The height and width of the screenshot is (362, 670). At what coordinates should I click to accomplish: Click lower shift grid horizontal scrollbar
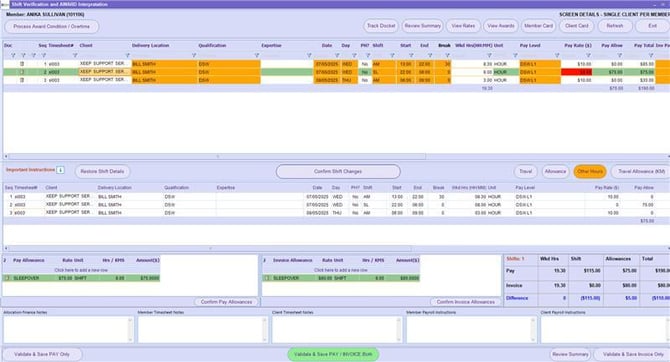coord(209,248)
